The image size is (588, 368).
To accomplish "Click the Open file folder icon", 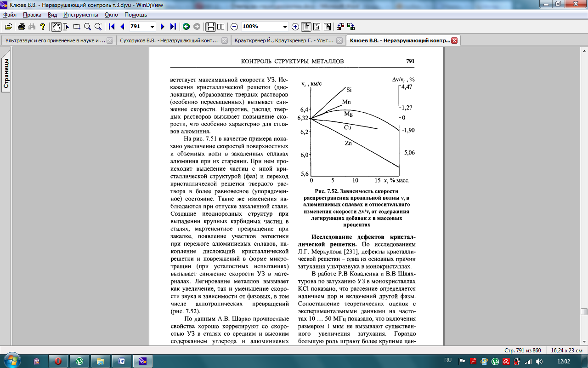I will [x=8, y=27].
